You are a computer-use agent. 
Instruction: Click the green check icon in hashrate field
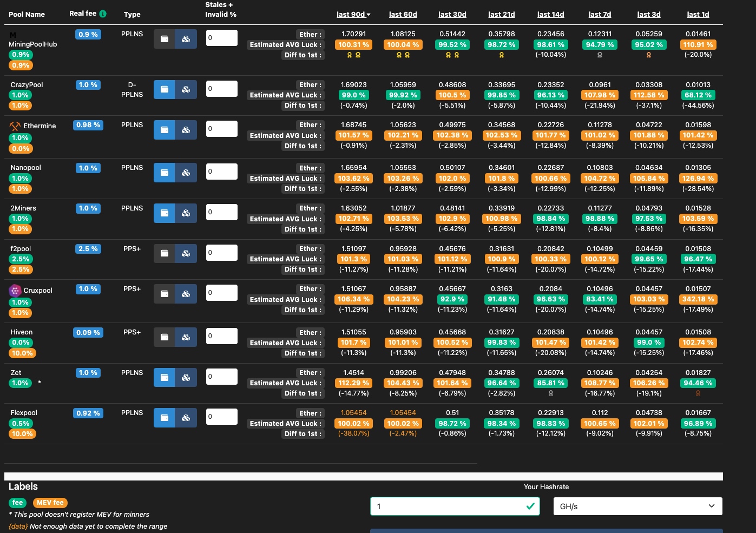point(530,506)
